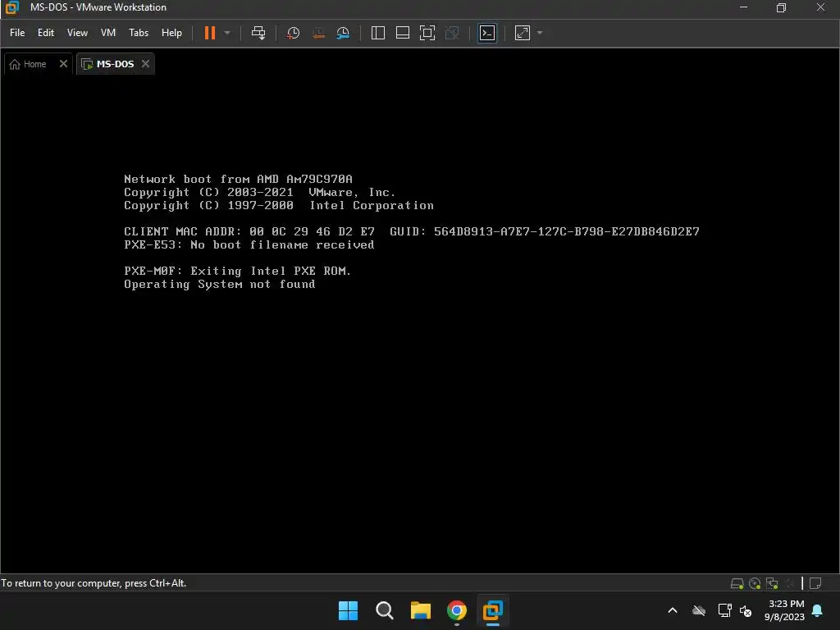Restore down the VMware window
This screenshot has width=840, height=630.
pos(781,7)
